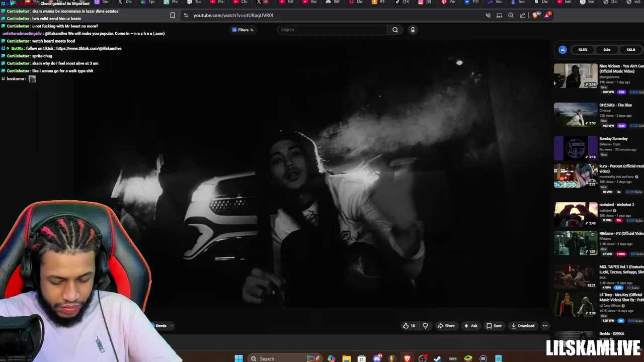Open OBS Studio icon in taskbar
Viewport: 644px width, 362px height.
(423, 358)
